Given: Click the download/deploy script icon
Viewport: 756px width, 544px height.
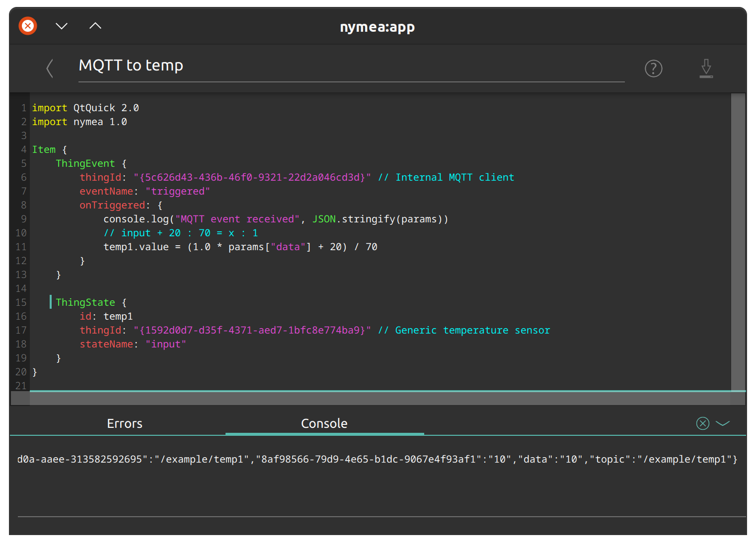Looking at the screenshot, I should [x=706, y=68].
